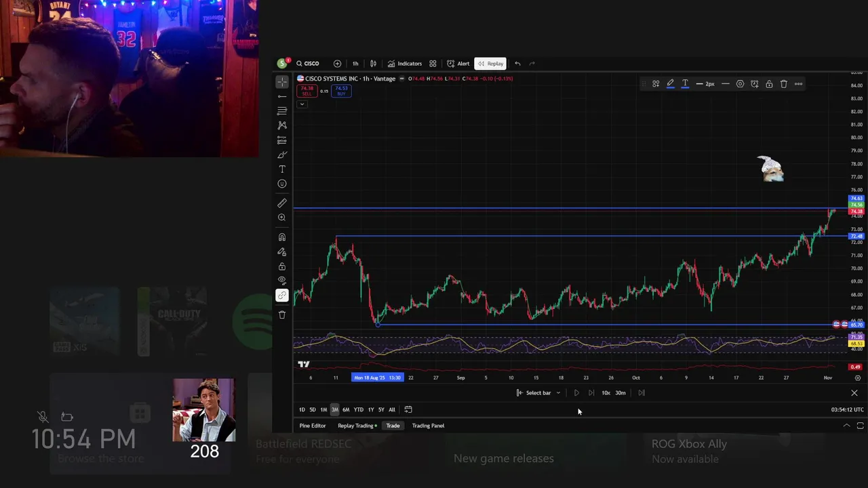This screenshot has width=868, height=488.
Task: Open the Trading Panel tab
Action: [x=428, y=426]
